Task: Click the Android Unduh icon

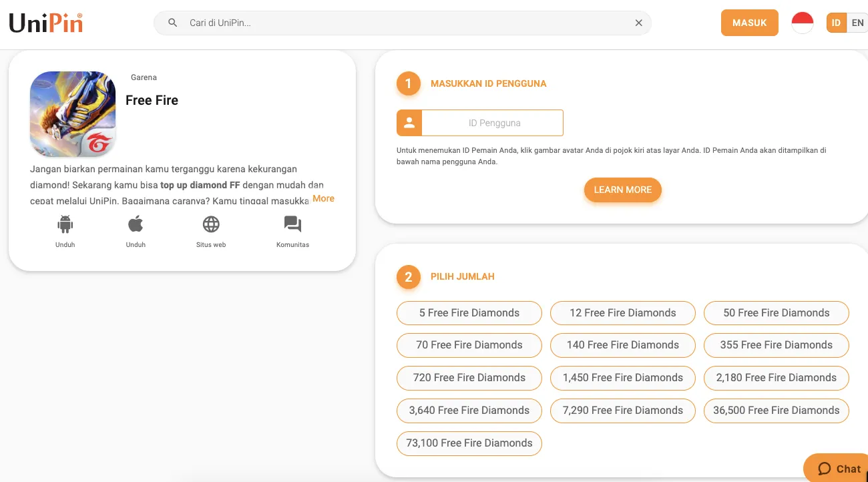Action: point(65,224)
